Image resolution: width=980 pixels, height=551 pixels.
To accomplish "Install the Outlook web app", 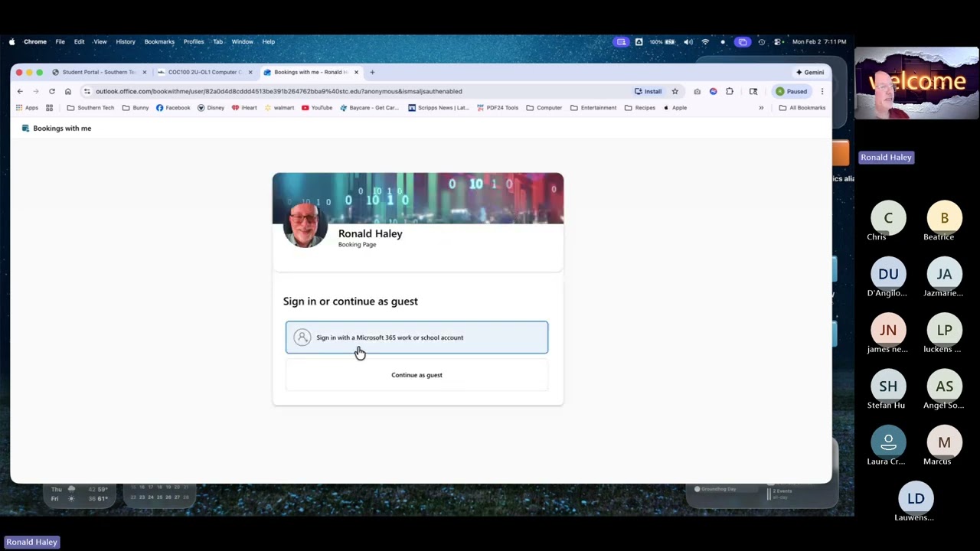I will (x=648, y=91).
